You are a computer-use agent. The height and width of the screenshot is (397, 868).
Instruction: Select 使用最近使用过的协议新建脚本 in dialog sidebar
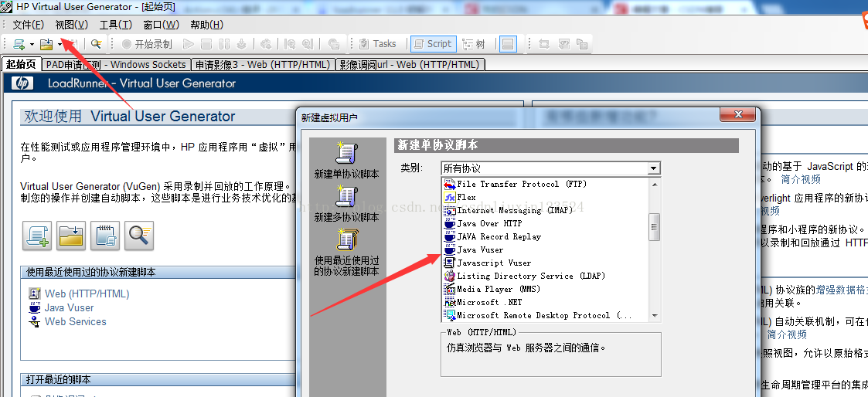[x=346, y=252]
